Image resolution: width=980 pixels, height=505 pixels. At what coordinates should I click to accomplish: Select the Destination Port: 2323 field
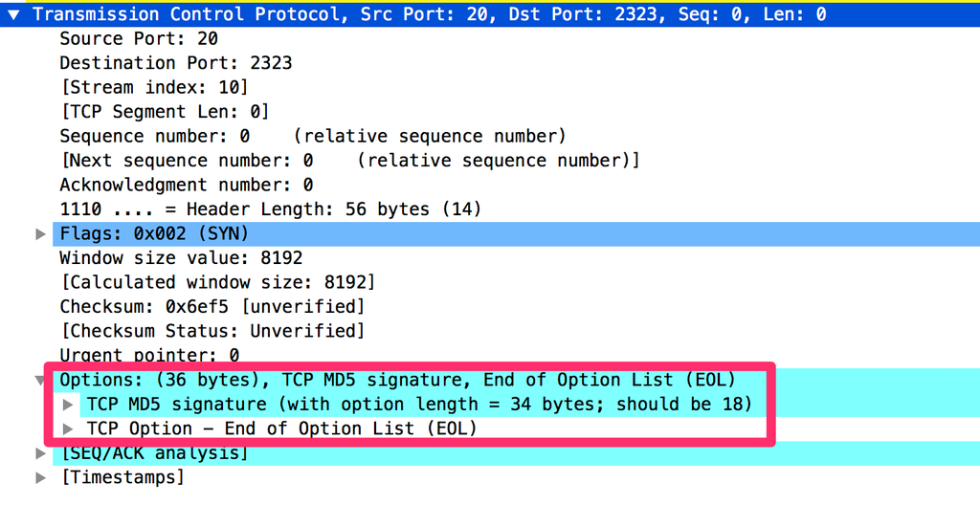pos(176,63)
